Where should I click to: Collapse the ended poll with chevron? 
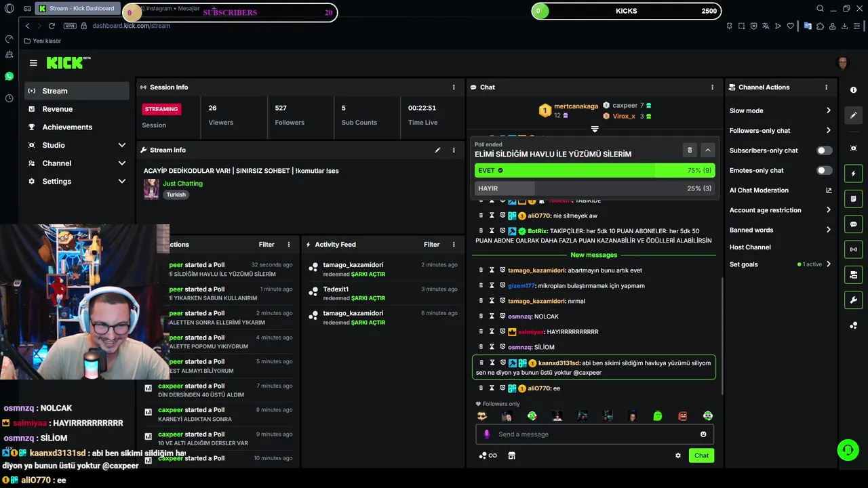[x=707, y=150]
